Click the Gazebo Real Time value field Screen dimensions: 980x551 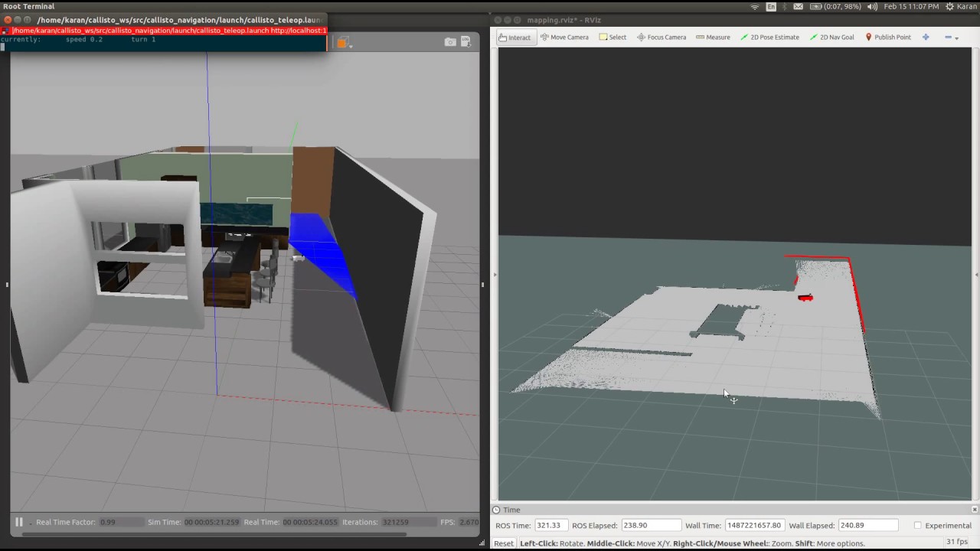pyautogui.click(x=310, y=522)
